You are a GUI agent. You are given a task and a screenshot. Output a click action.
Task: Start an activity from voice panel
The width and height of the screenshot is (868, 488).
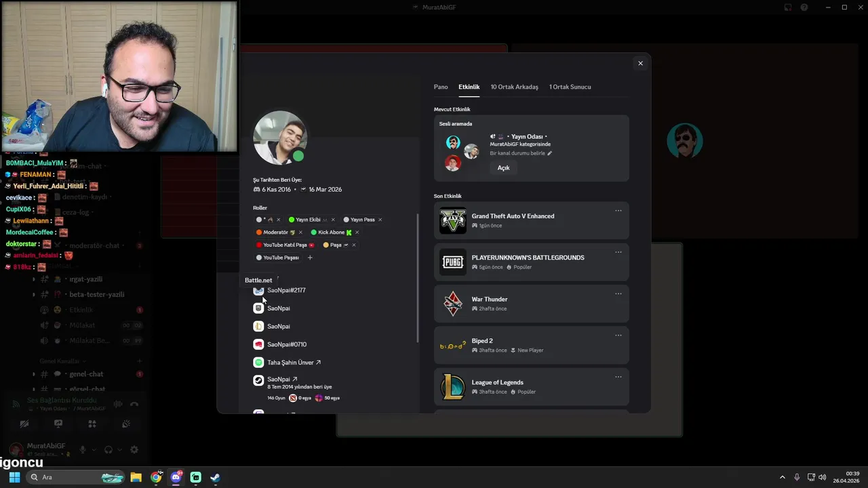[x=92, y=424]
